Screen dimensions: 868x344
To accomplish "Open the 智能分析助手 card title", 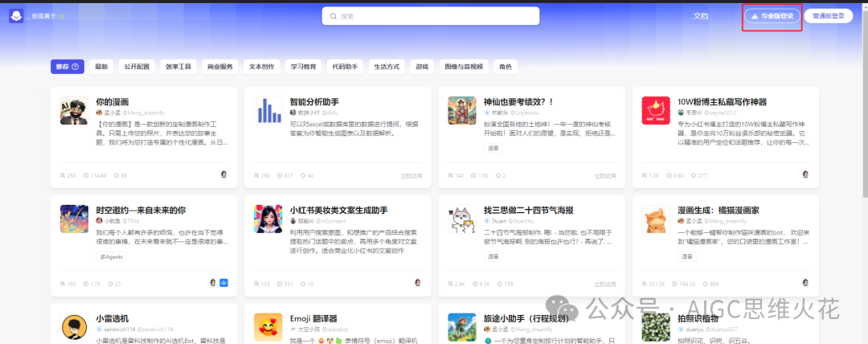I will 314,102.
